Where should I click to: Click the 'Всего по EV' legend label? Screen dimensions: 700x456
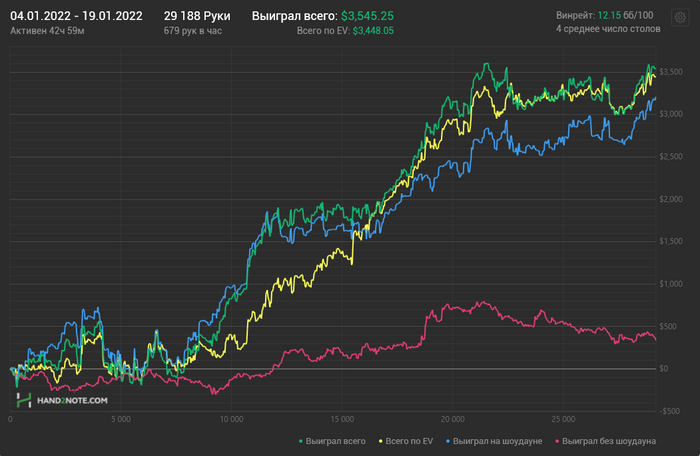409,441
